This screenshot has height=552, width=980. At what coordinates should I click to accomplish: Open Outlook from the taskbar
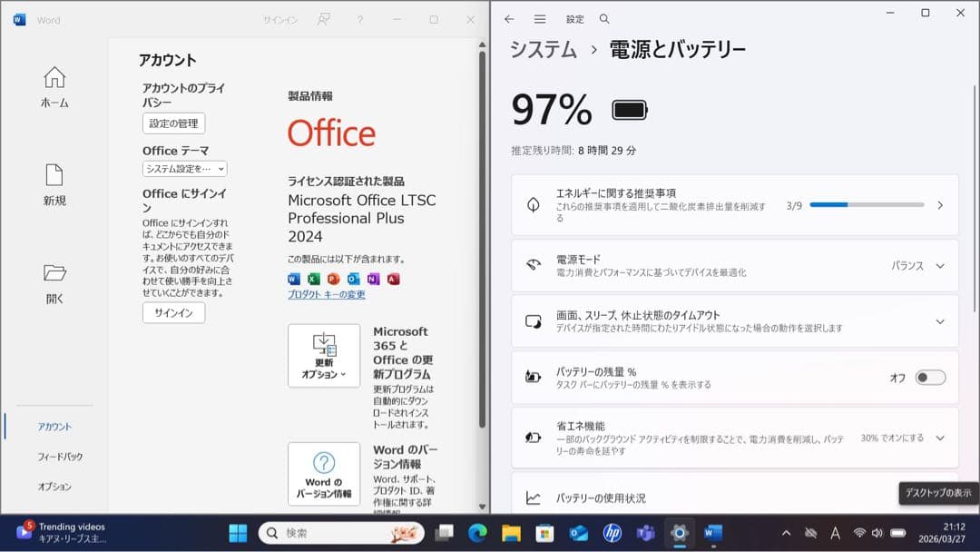(x=579, y=533)
